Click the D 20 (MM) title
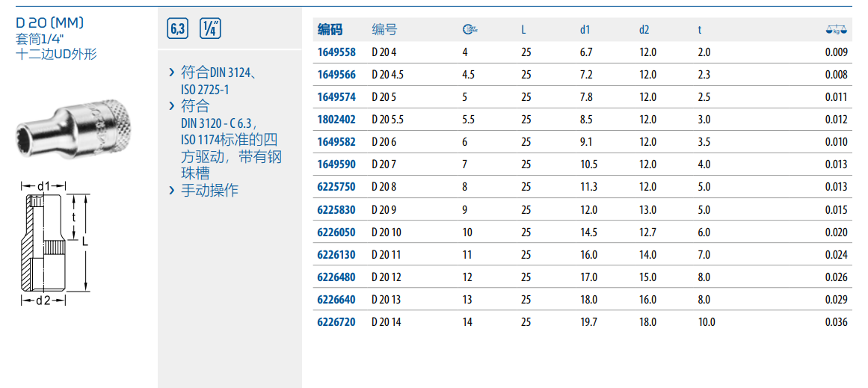This screenshot has width=868, height=388. pos(49,23)
